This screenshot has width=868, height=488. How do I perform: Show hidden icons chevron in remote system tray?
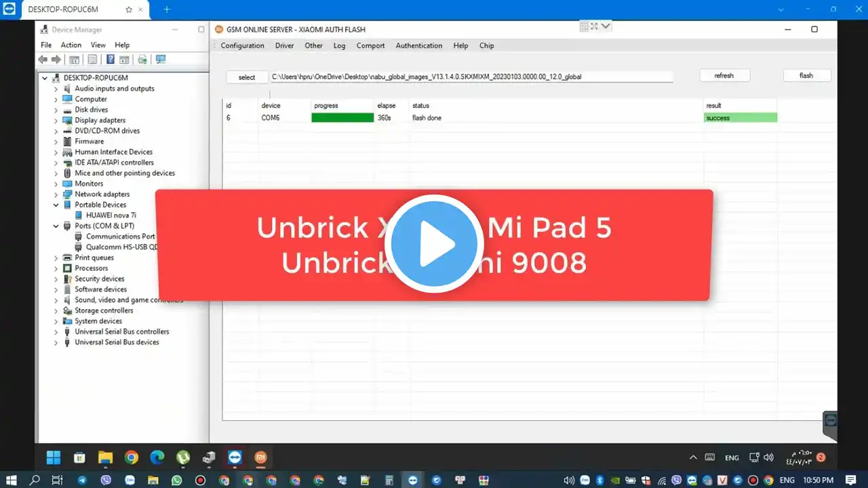click(x=692, y=457)
